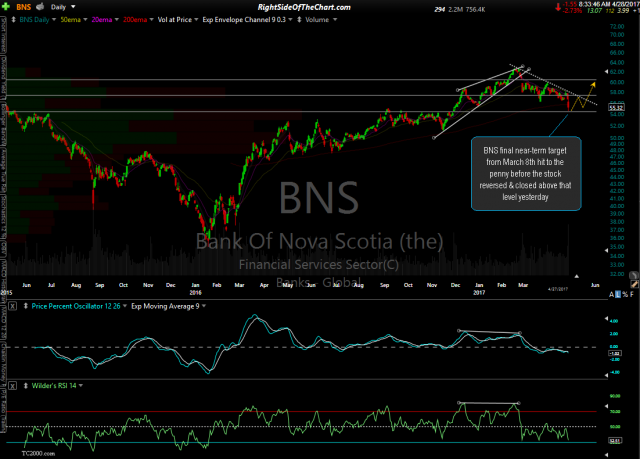Viewport: 640px width, 459px height.
Task: Select the F scale toggle
Action: pyautogui.click(x=632, y=294)
